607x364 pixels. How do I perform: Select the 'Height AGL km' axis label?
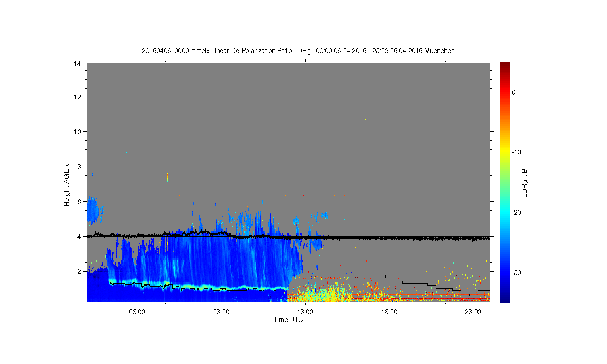coord(67,182)
